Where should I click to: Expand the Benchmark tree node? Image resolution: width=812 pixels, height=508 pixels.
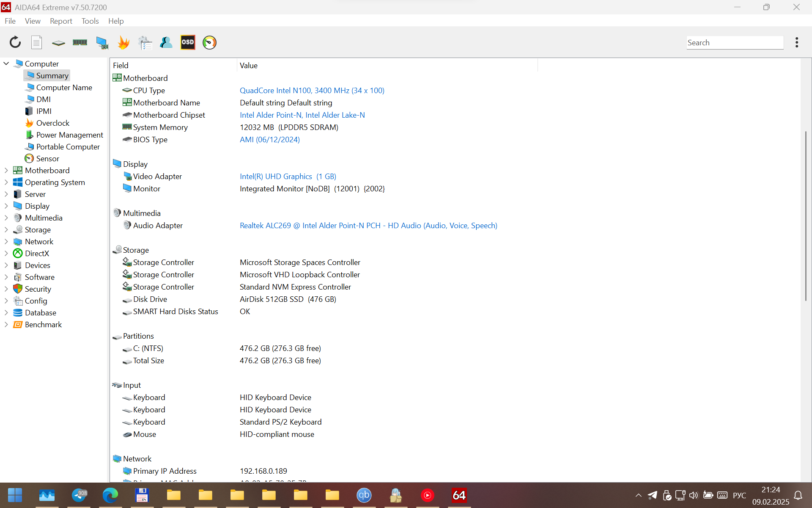click(x=6, y=324)
